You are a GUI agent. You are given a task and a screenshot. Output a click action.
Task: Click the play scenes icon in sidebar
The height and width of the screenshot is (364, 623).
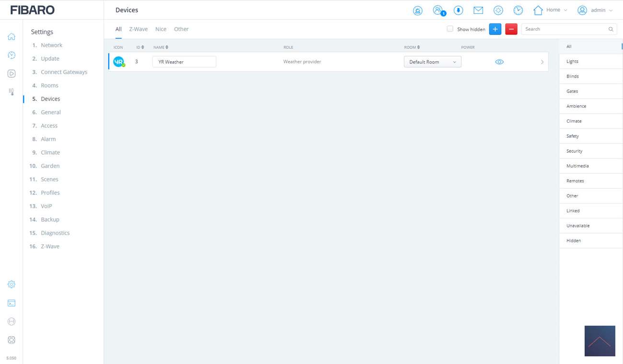(12, 74)
